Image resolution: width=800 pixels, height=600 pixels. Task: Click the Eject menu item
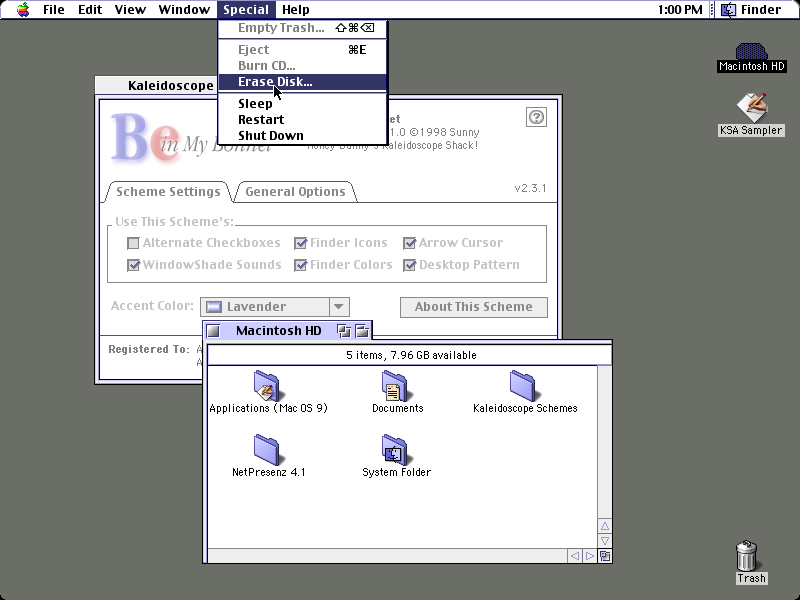click(x=303, y=49)
